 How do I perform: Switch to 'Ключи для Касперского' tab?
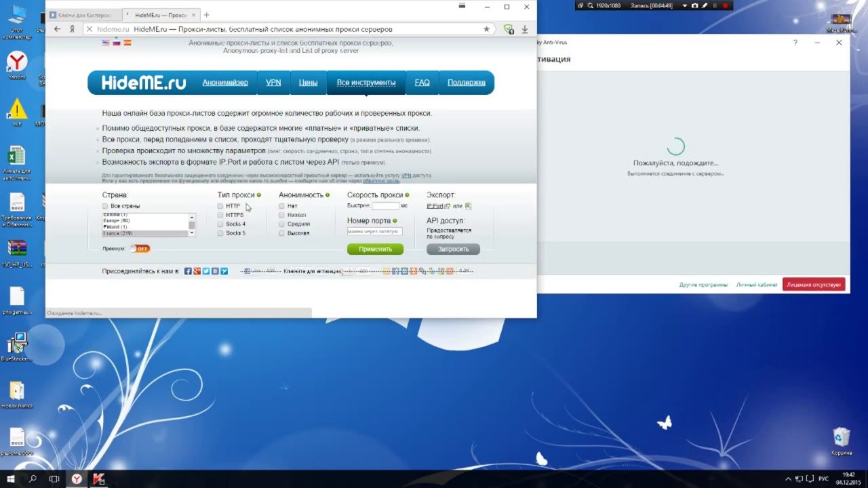pyautogui.click(x=85, y=15)
